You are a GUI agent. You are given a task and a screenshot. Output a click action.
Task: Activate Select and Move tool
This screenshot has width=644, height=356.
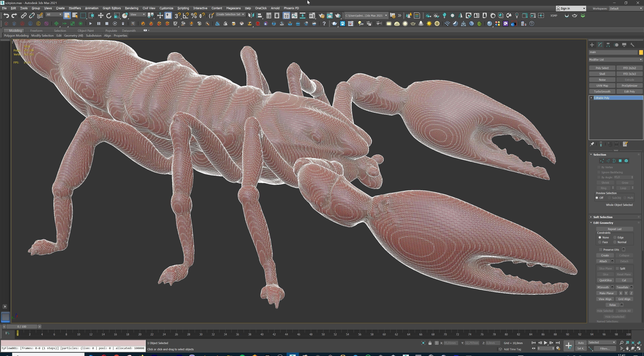click(100, 15)
